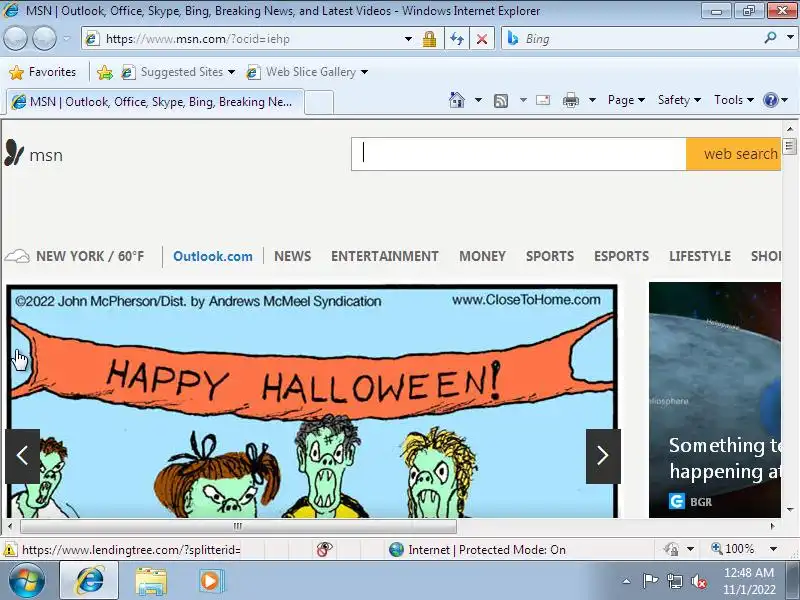Go forward with the Forward arrow button
This screenshot has width=800, height=600.
(x=44, y=38)
